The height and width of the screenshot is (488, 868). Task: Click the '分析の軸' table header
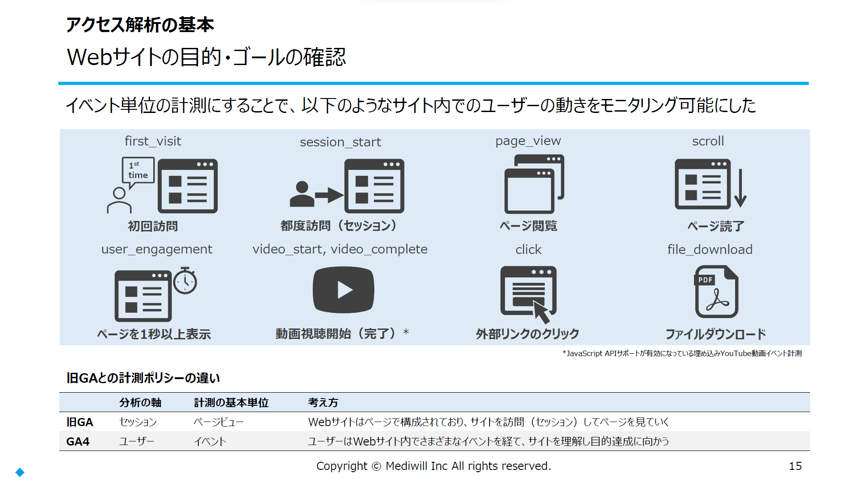click(140, 402)
